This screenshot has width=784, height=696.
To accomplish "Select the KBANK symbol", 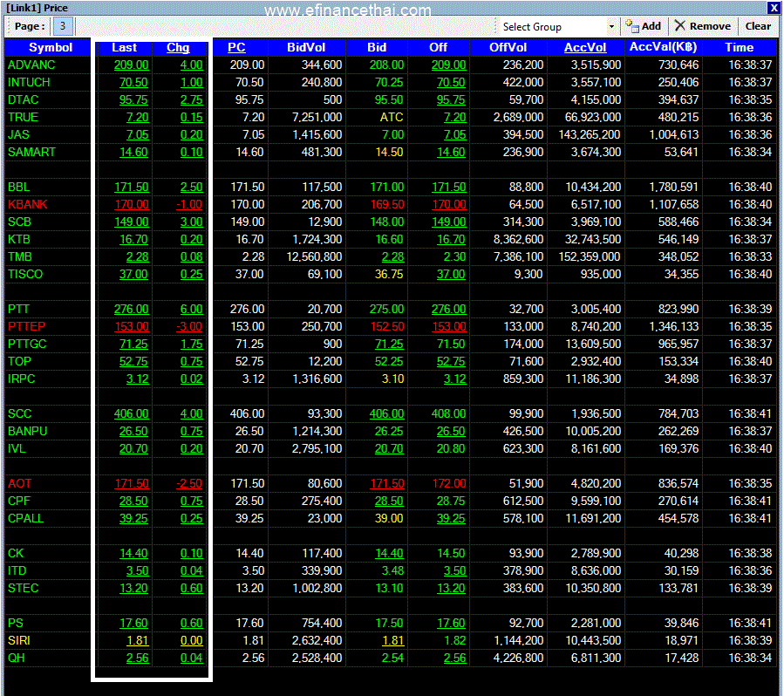I will (x=28, y=204).
